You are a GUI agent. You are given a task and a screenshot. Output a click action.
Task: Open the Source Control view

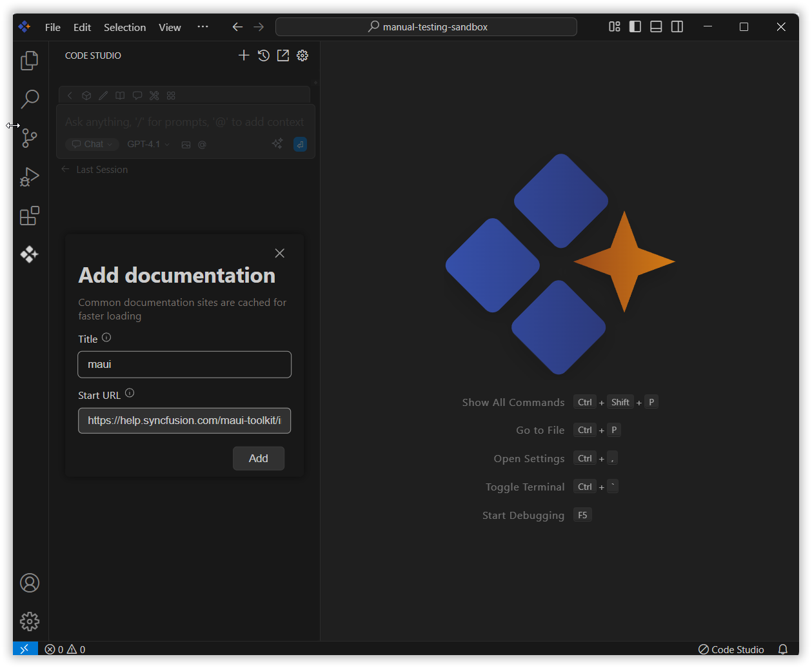pos(30,137)
